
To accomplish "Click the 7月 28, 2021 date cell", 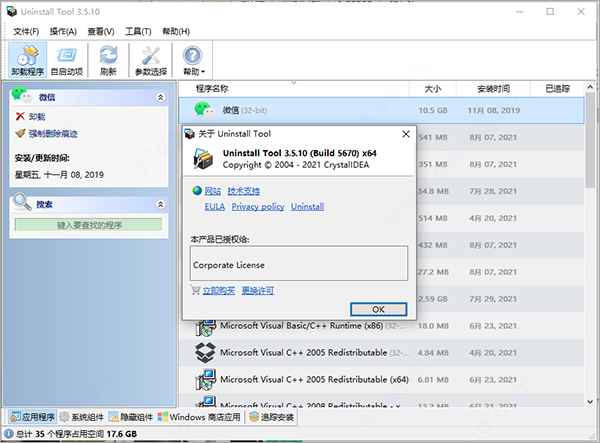I will 493,191.
